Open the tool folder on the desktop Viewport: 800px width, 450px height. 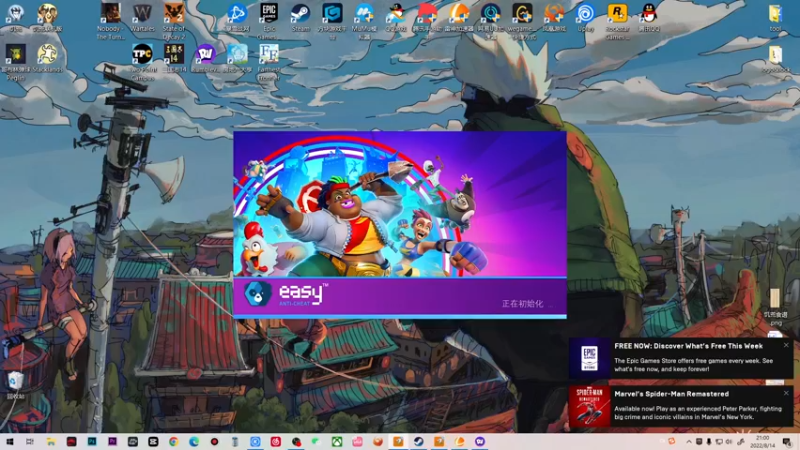pos(775,18)
